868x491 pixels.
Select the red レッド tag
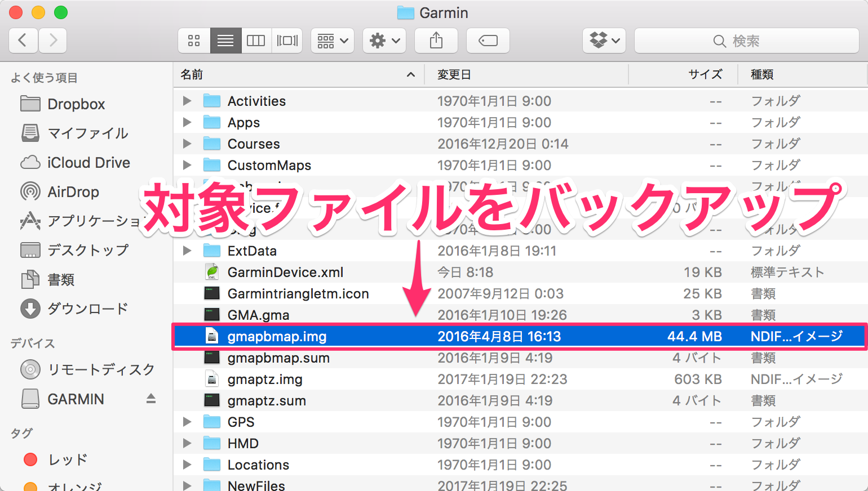[x=67, y=459]
